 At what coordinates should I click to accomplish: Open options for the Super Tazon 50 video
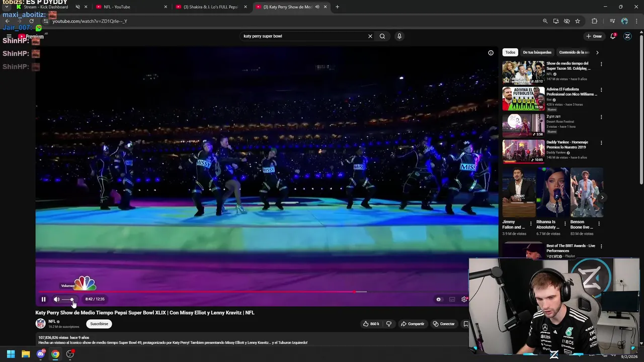[601, 64]
